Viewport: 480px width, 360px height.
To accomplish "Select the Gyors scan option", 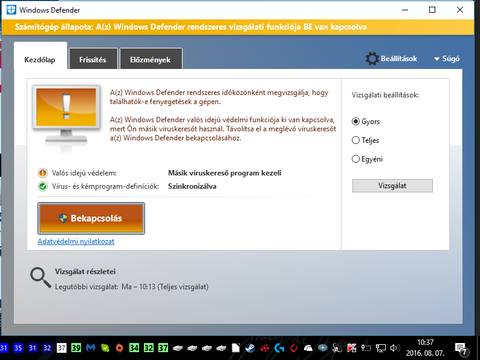I will pos(366,121).
